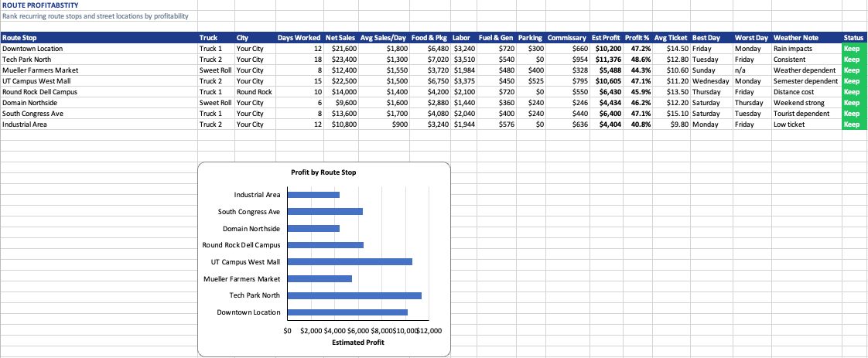Select the Profit % column header
Viewport: 868px width, 358px height.
(637, 38)
